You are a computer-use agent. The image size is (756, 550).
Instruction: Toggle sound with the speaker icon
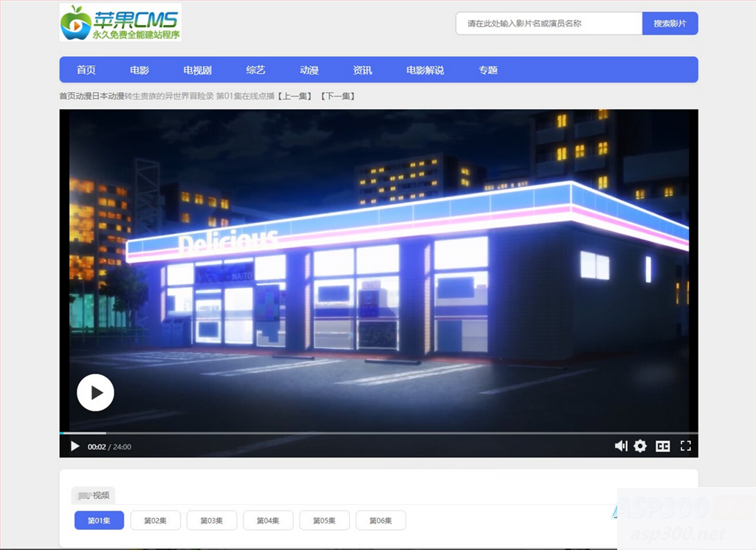point(621,446)
